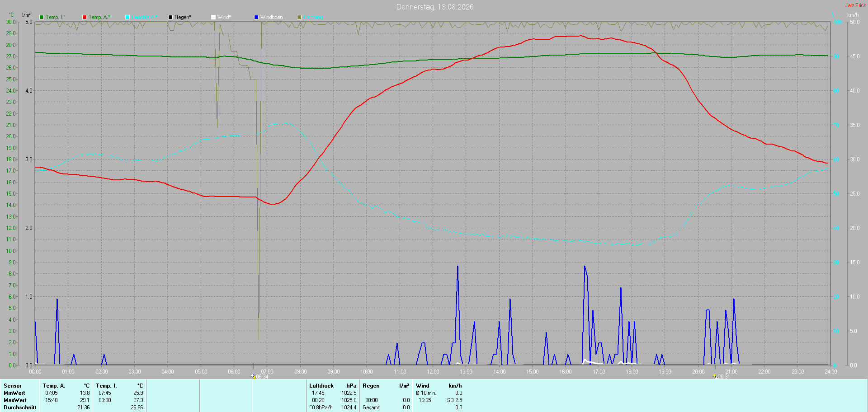Viewport: 868px width, 412px height.
Task: Click the 'Jarz Erich' author text
Action: pos(855,5)
